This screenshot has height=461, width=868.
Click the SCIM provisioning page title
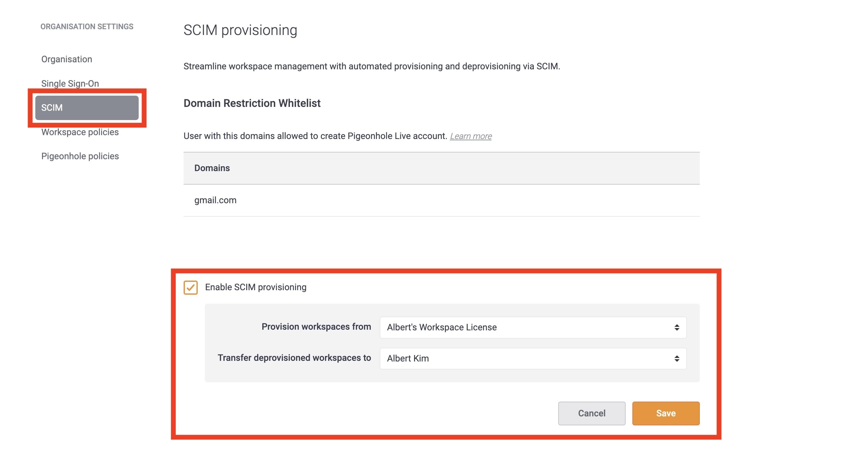pos(240,30)
